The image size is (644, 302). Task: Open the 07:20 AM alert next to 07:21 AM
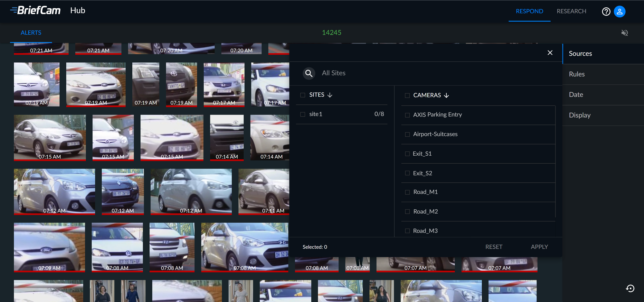tap(171, 49)
